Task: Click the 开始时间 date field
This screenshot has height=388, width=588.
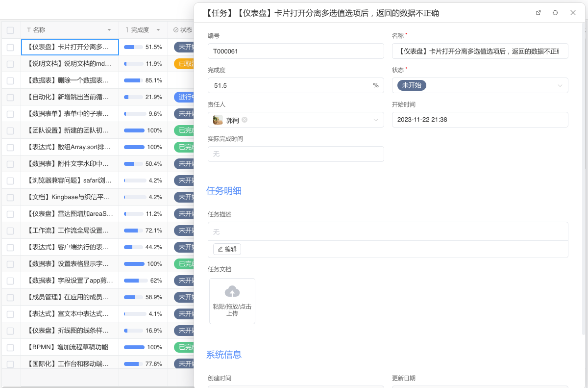Action: click(479, 120)
